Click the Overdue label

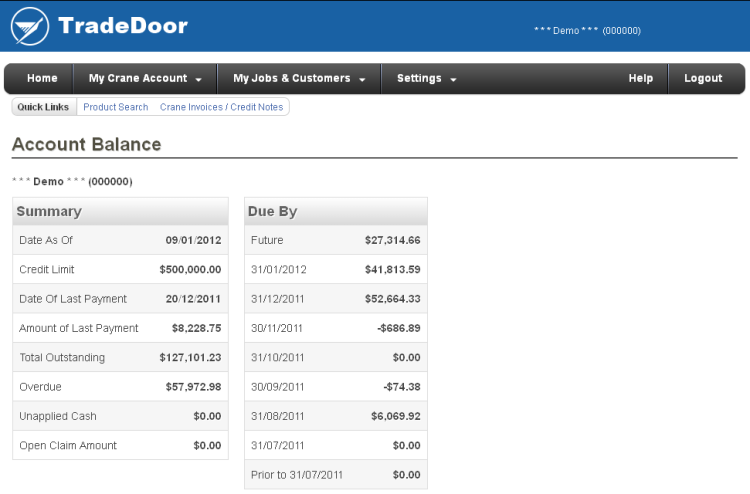click(40, 387)
